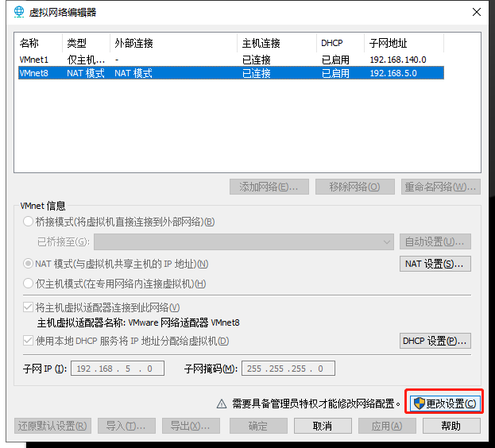Screen dimensions: 495x448
Task: Click the 已启用 DHCP cell of VMnet8
Action: point(335,73)
